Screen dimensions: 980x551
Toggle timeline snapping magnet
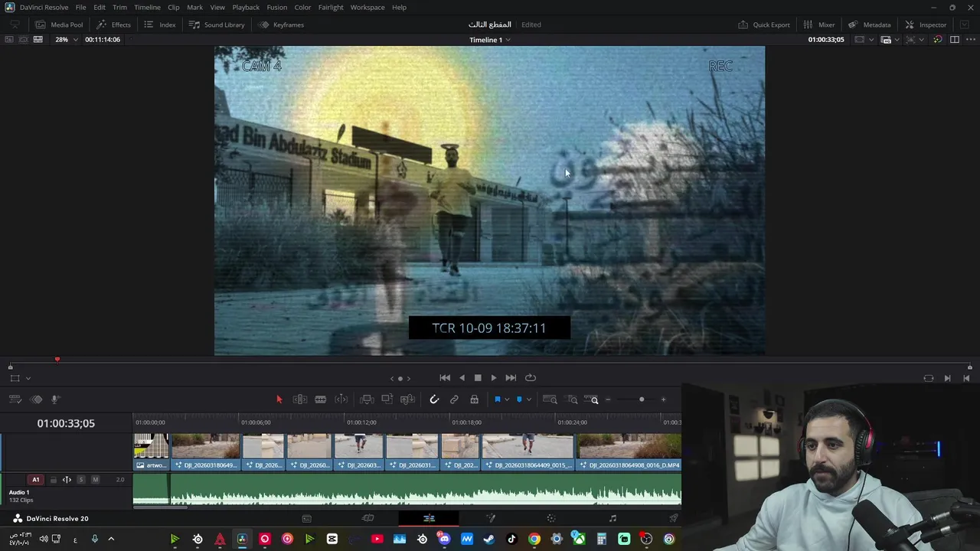click(434, 399)
